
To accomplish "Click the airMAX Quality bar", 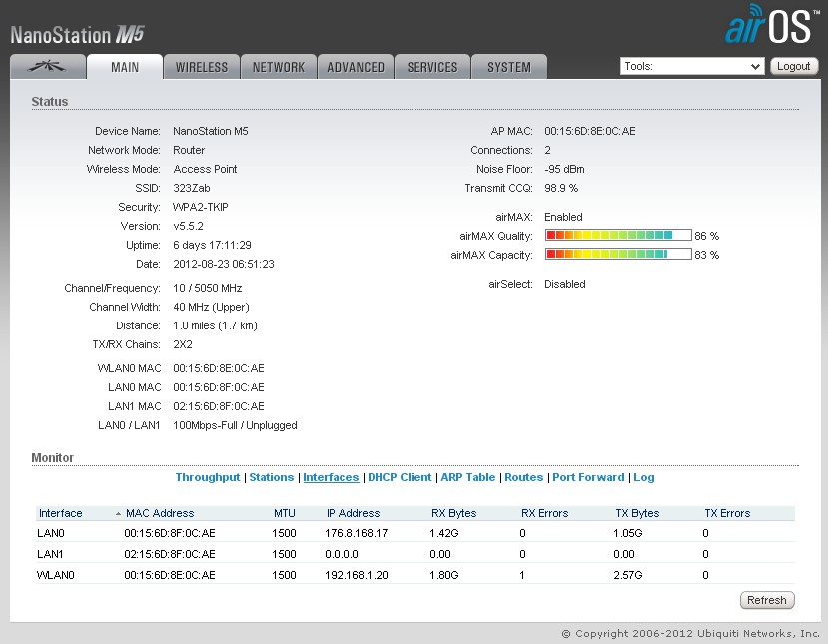I will [618, 235].
